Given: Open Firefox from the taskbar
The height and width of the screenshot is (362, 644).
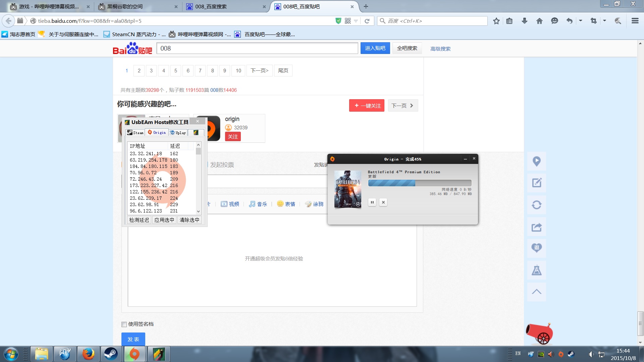Looking at the screenshot, I should tap(88, 354).
